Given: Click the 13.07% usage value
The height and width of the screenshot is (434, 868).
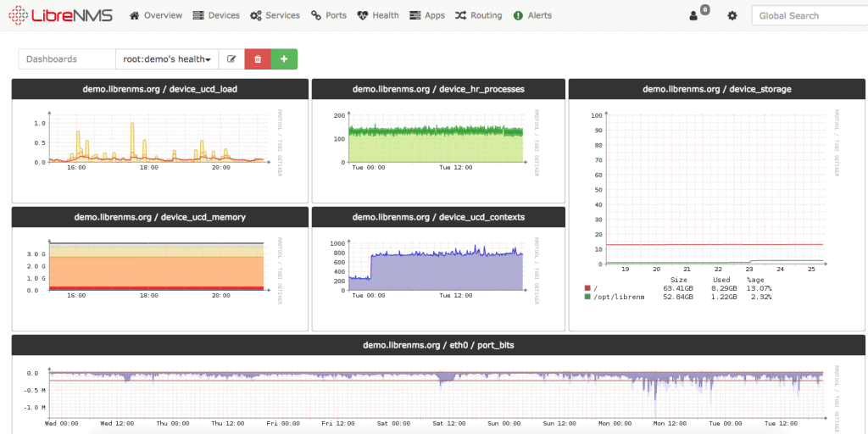Looking at the screenshot, I should click(759, 288).
